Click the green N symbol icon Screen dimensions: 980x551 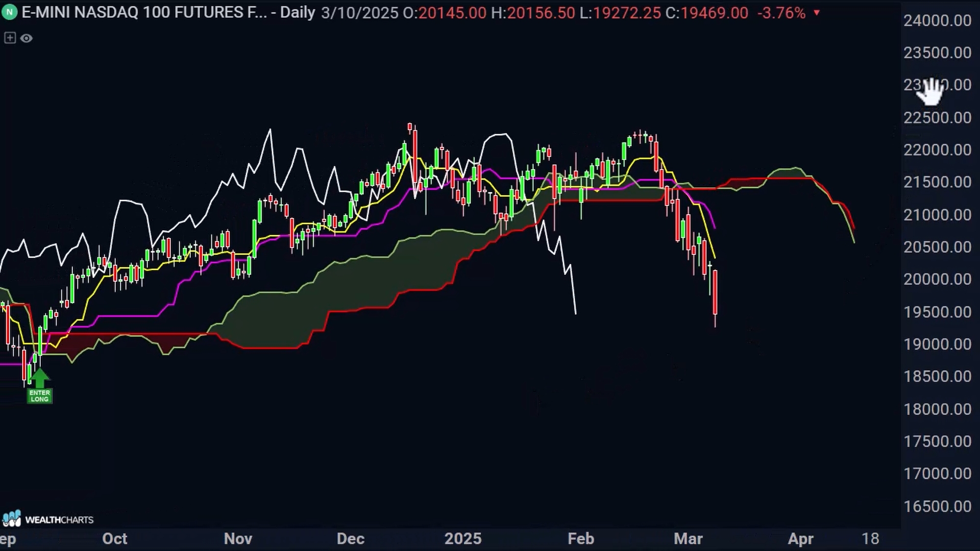tap(9, 12)
